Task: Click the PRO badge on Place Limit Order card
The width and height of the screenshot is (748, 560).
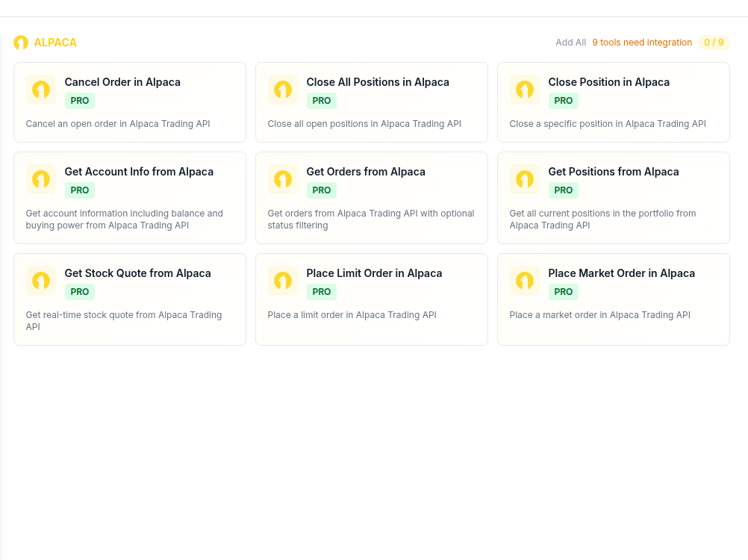Action: (x=321, y=291)
